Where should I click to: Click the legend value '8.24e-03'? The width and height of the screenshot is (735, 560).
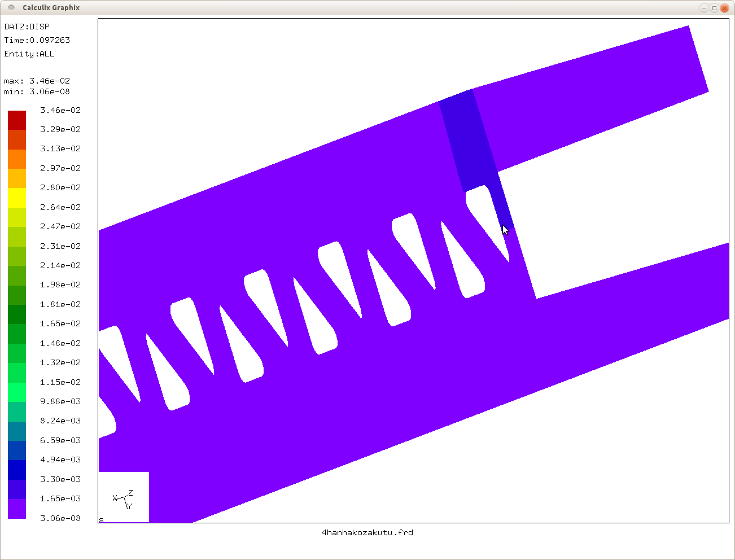click(x=60, y=421)
